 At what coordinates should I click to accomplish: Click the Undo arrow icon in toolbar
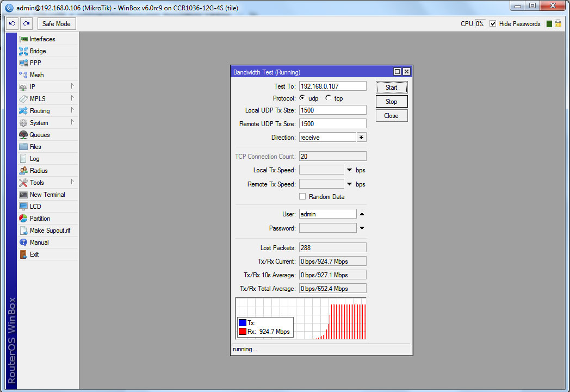coord(13,24)
